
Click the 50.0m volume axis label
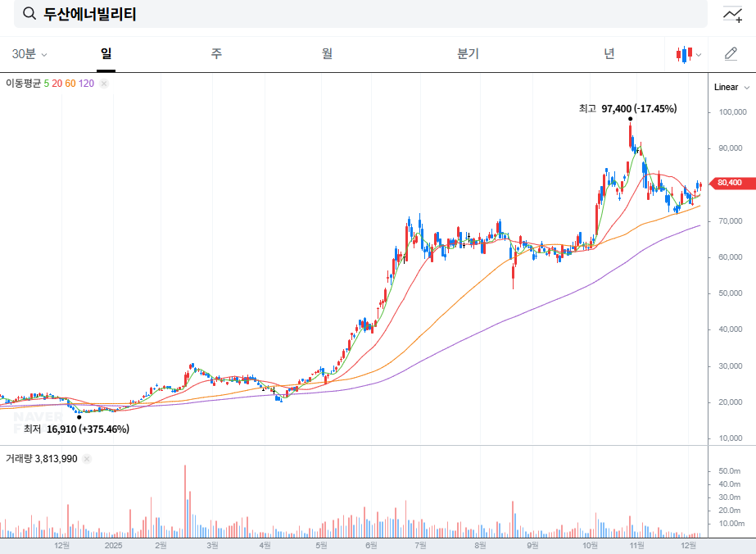730,471
